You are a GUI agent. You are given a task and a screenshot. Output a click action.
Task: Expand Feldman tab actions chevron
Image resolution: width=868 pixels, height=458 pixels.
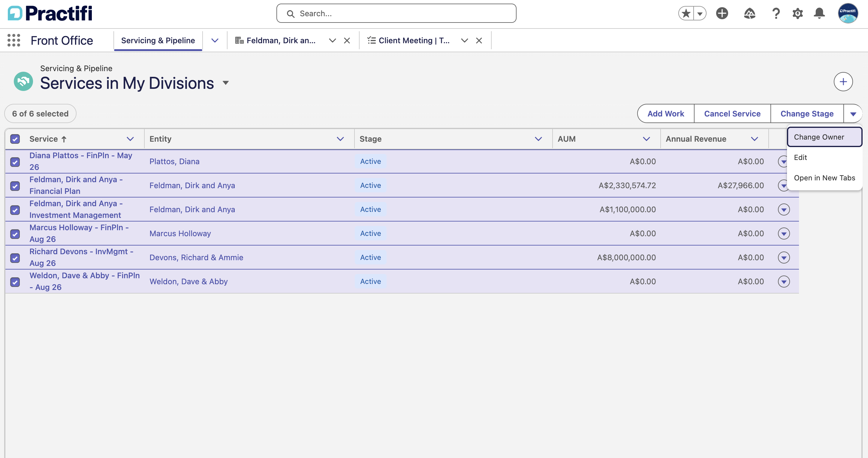pos(332,41)
